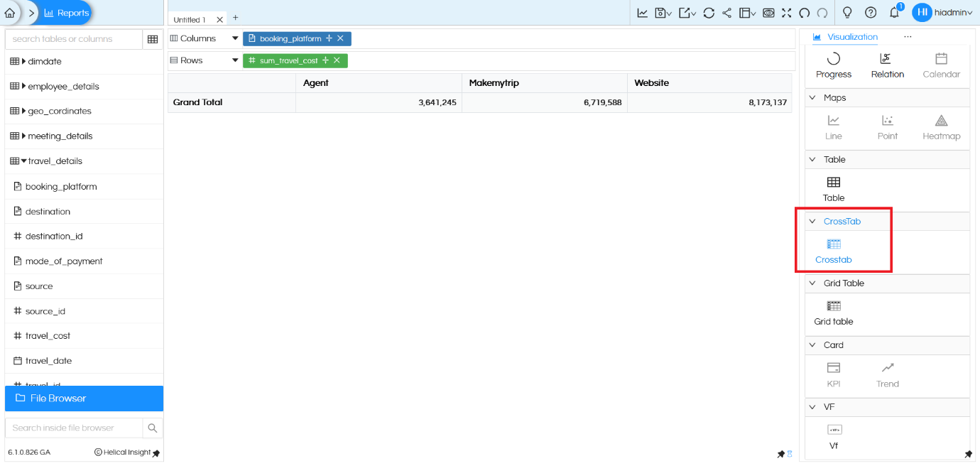Click the undo arrow icon
The width and height of the screenshot is (980, 466).
[805, 13]
